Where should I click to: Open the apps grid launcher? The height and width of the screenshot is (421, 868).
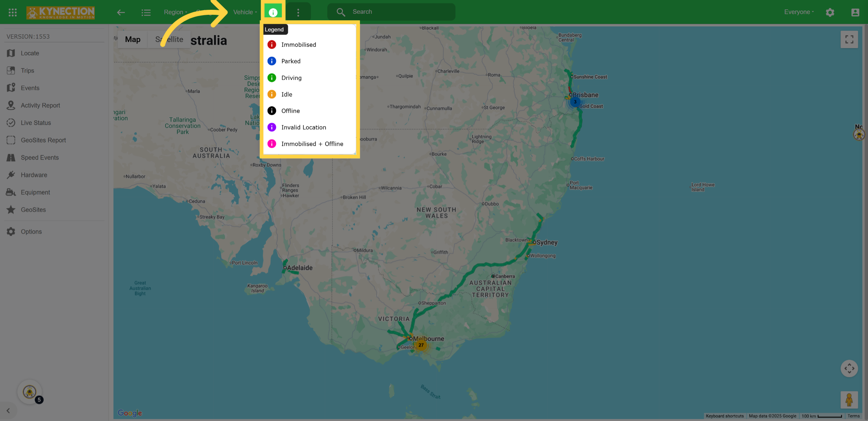click(13, 12)
